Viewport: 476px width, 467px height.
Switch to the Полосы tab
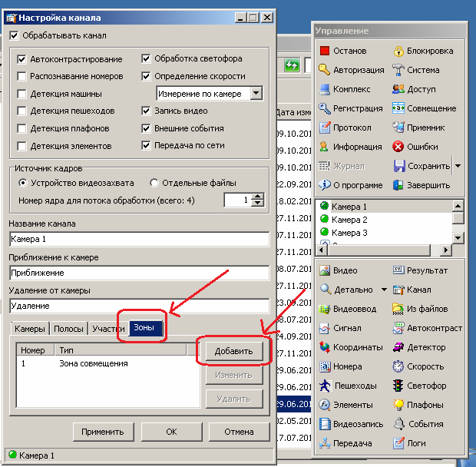(68, 329)
